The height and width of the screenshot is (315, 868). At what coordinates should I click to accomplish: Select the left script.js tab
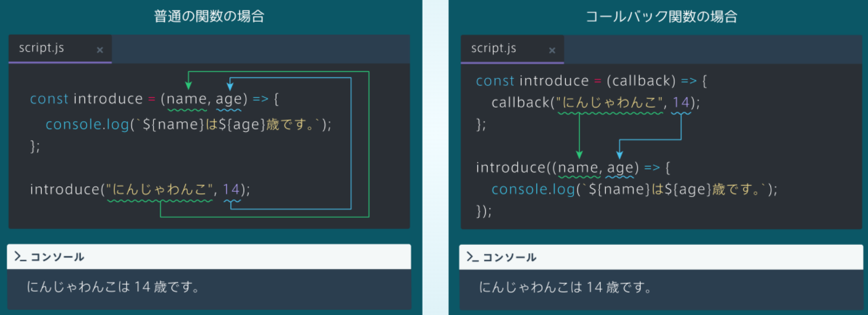(x=60, y=49)
